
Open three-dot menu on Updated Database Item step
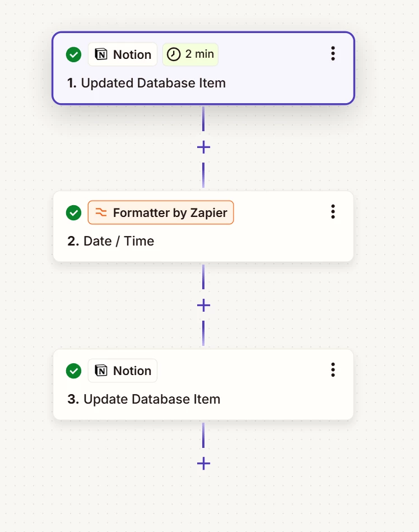333,54
